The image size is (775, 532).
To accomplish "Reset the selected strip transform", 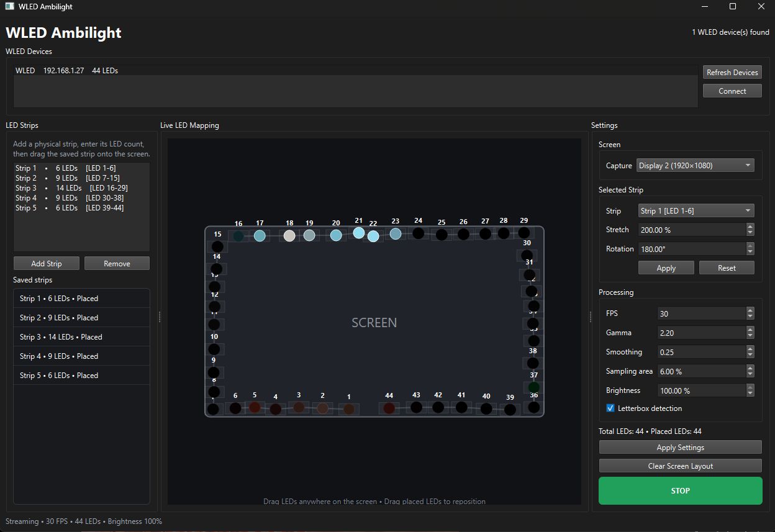I will coord(727,268).
